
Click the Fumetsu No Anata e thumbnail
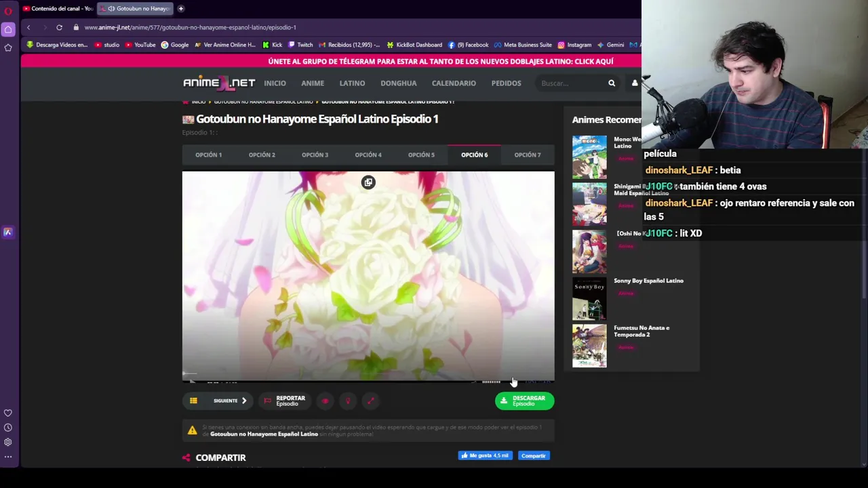click(589, 346)
